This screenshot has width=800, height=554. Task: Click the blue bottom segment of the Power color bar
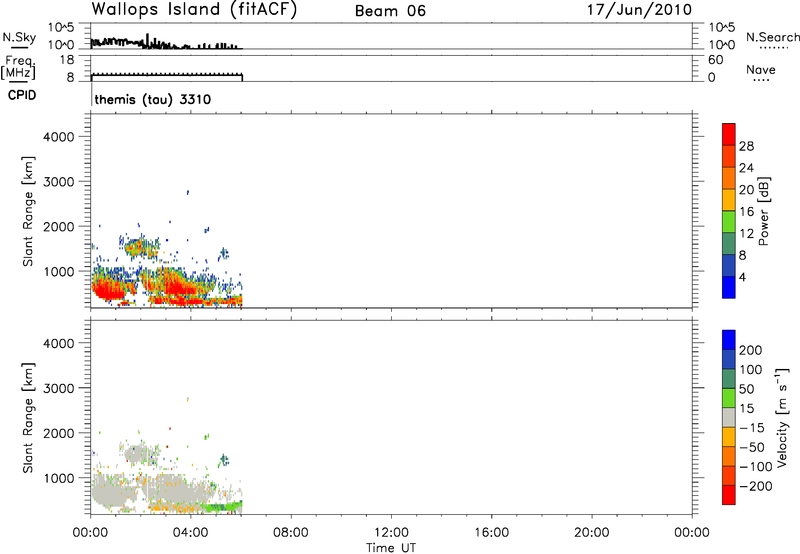point(729,287)
